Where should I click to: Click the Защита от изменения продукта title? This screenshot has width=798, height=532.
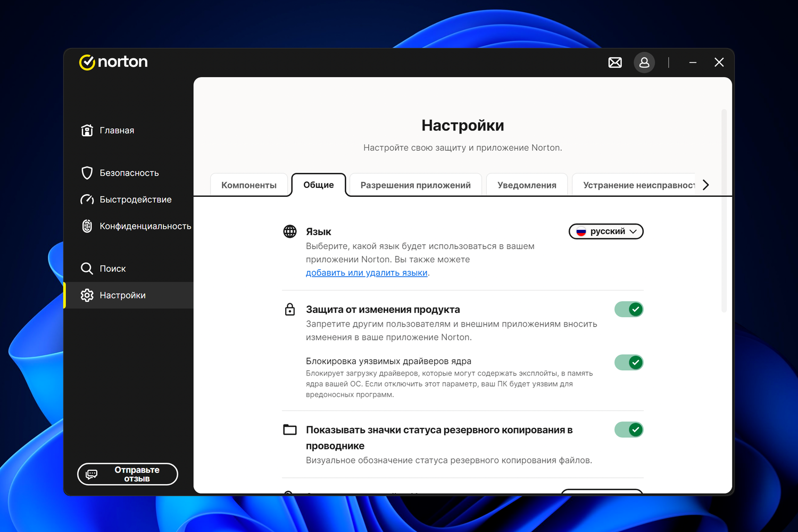pos(383,310)
